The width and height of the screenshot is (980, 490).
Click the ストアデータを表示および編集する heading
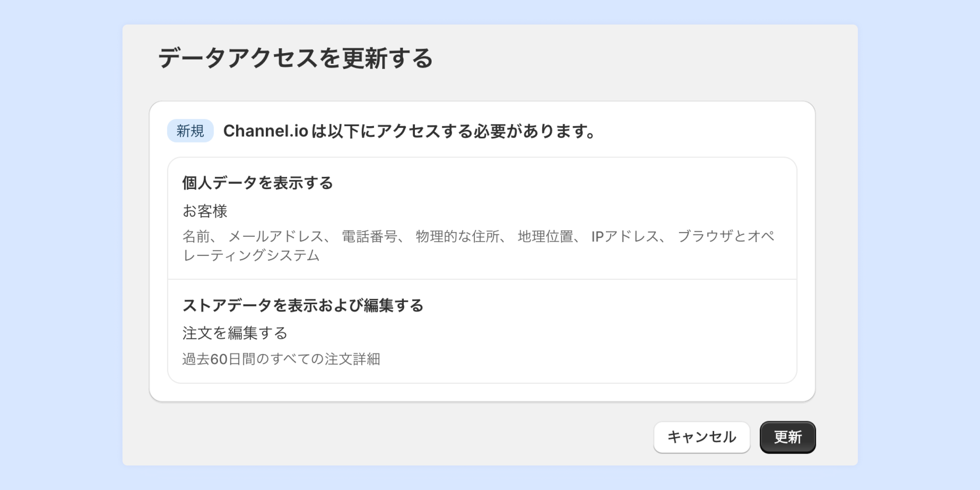click(303, 305)
